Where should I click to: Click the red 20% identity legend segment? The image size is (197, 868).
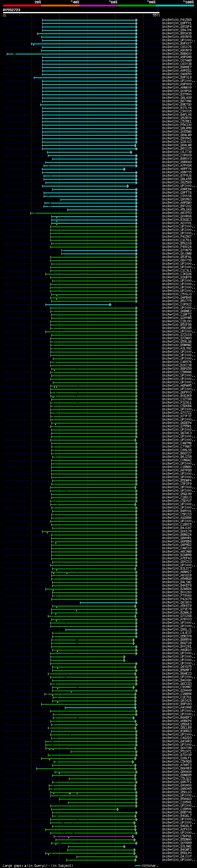(x=22, y=6)
